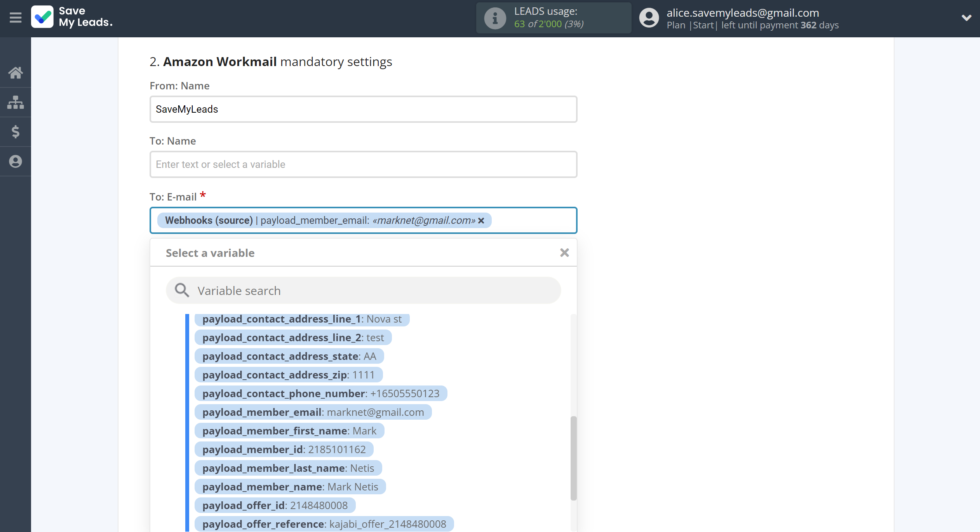Select payload_offer_id variable
980x532 pixels.
275,506
